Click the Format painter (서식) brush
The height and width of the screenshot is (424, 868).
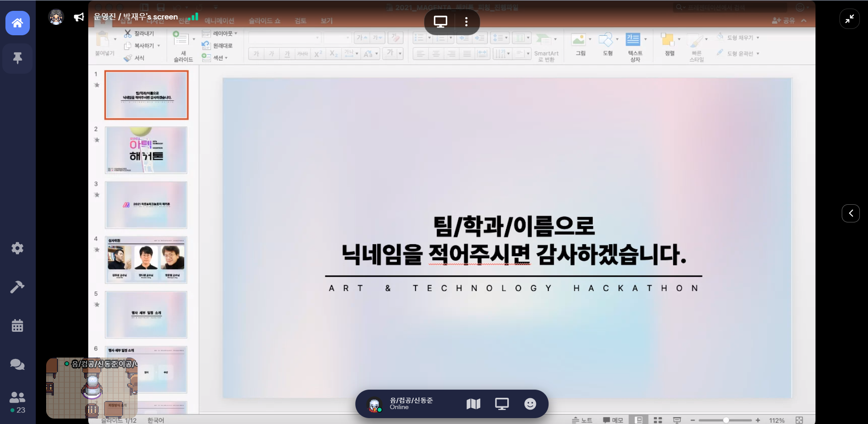(x=134, y=58)
